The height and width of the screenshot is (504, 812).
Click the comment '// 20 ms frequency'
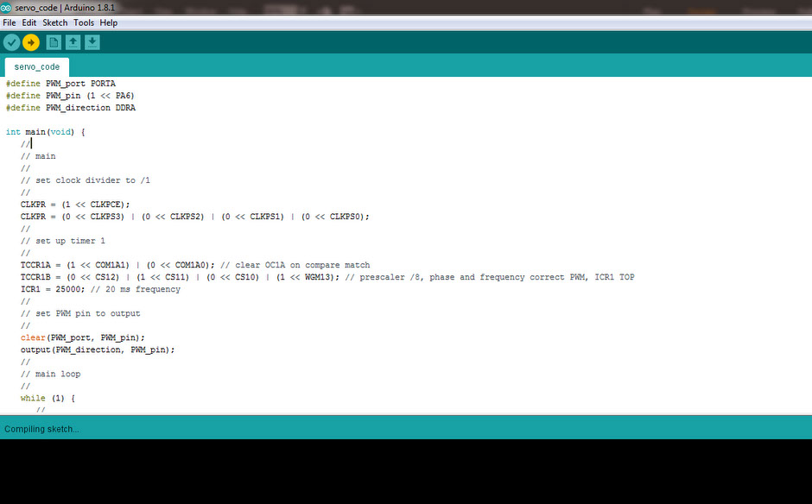(136, 289)
